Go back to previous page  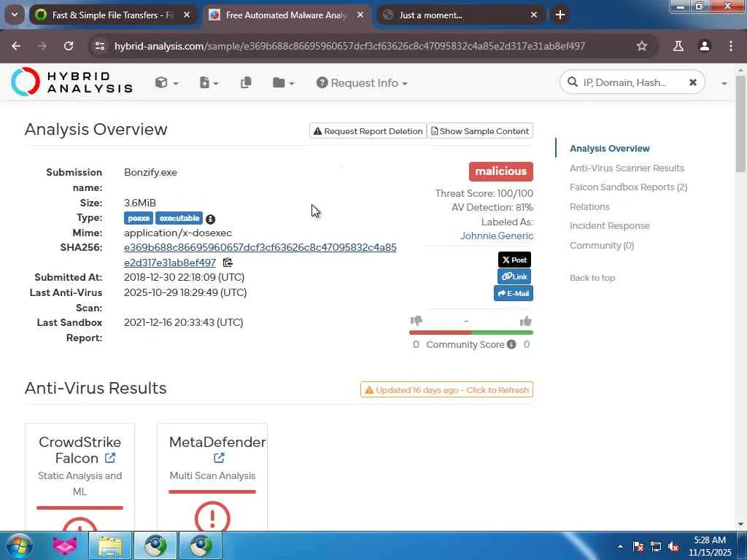[16, 46]
